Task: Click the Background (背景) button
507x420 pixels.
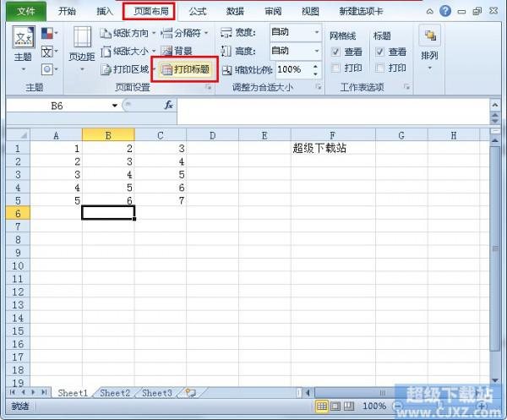Action: 177,51
